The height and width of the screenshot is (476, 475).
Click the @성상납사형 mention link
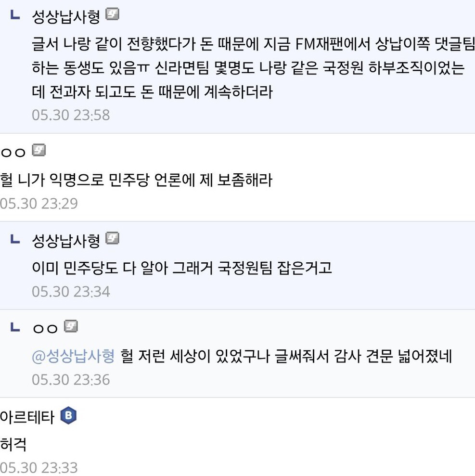[73, 357]
